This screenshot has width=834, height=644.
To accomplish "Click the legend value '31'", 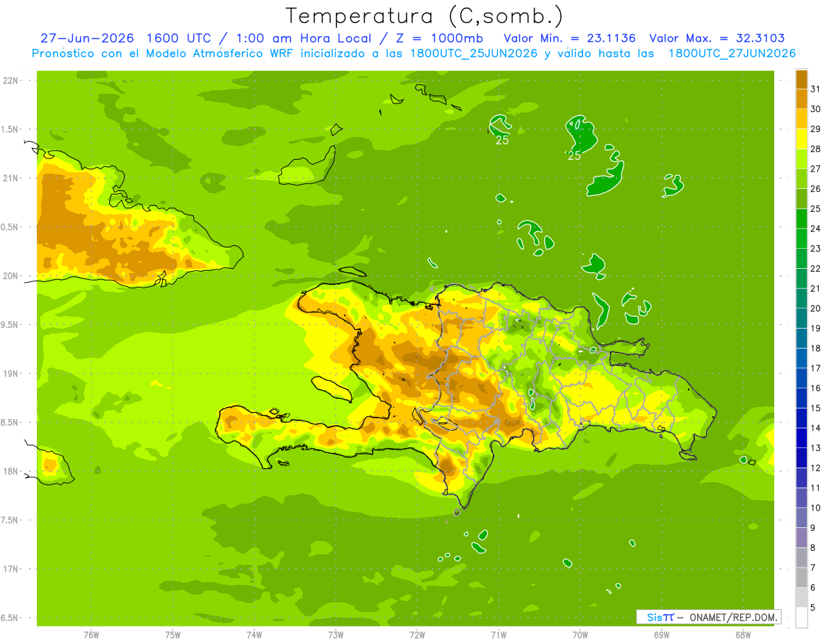I will [x=816, y=89].
